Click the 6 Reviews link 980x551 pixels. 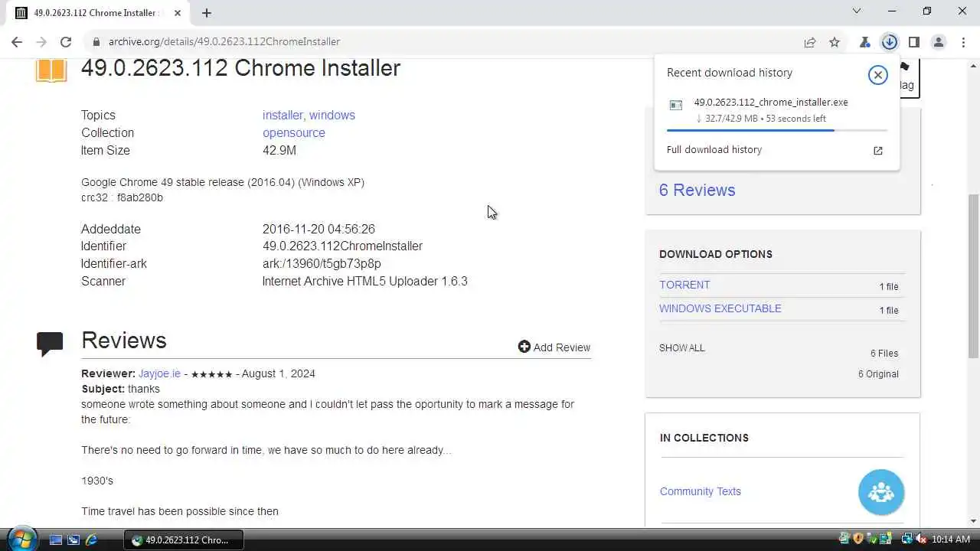(697, 190)
